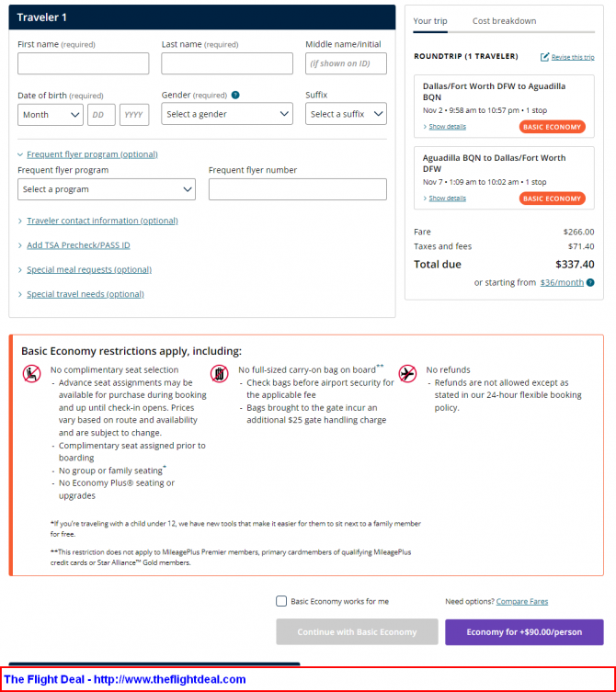Click the Basic Economy badge on DFW to BQN
Viewport: 616px width, 692px height.
click(552, 127)
